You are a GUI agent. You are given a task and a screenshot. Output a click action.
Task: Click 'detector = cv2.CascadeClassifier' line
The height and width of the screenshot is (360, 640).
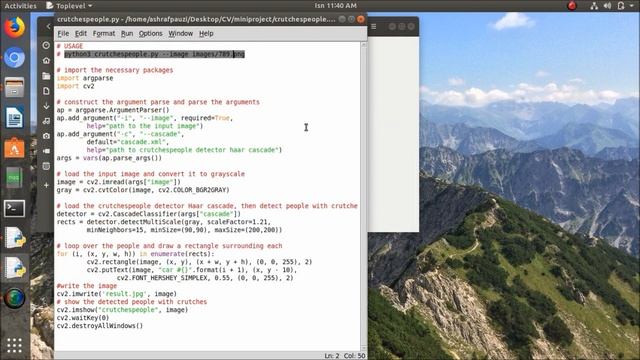(149, 214)
